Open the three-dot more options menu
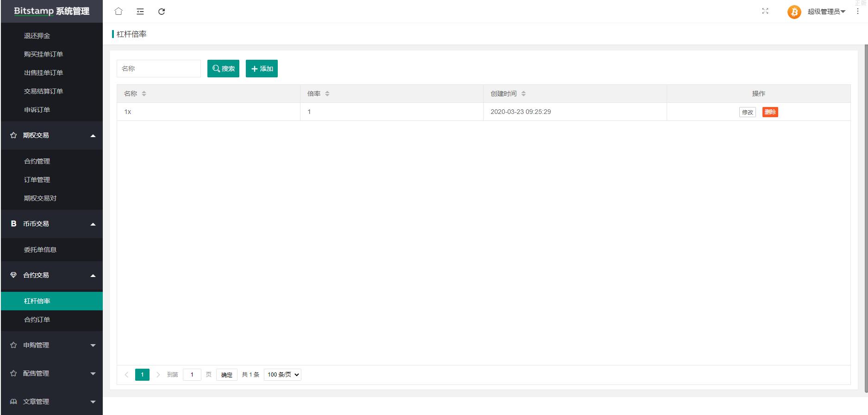Screen dimensions: 868x415 [857, 11]
